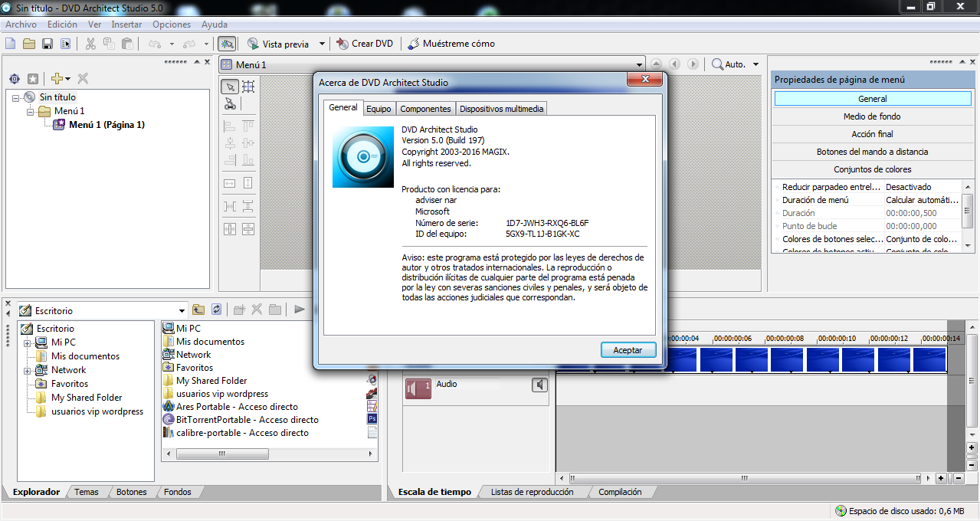
Task: Switch to the Listas de reproducción tab
Action: pyautogui.click(x=532, y=492)
